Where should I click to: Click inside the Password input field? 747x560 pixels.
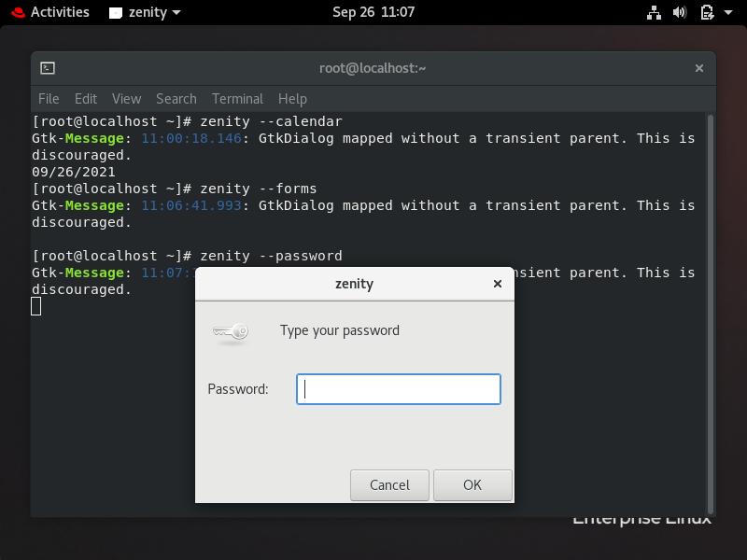[x=399, y=389]
